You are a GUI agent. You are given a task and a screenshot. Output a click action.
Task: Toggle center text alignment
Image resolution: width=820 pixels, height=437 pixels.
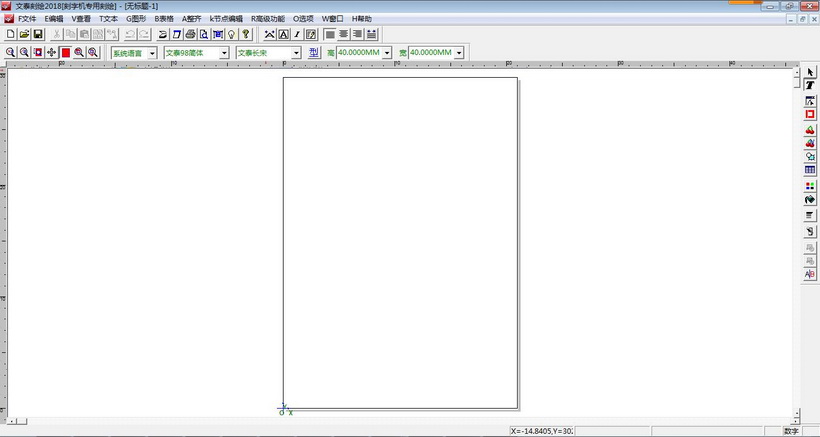pyautogui.click(x=344, y=34)
